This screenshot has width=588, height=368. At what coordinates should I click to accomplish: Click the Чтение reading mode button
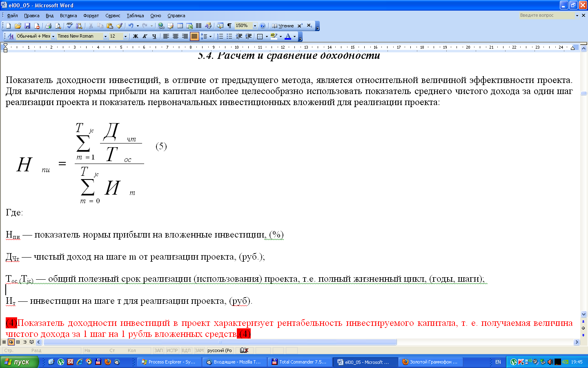coord(283,26)
